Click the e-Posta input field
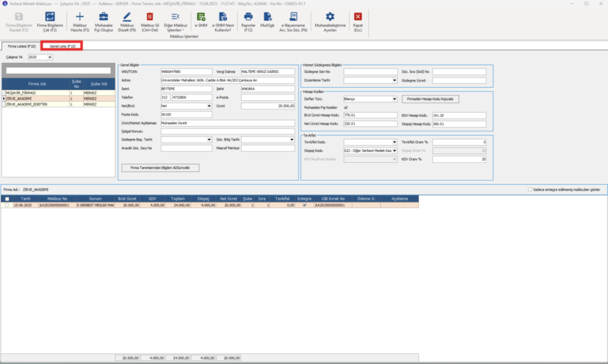The height and width of the screenshot is (364, 608). (x=268, y=97)
